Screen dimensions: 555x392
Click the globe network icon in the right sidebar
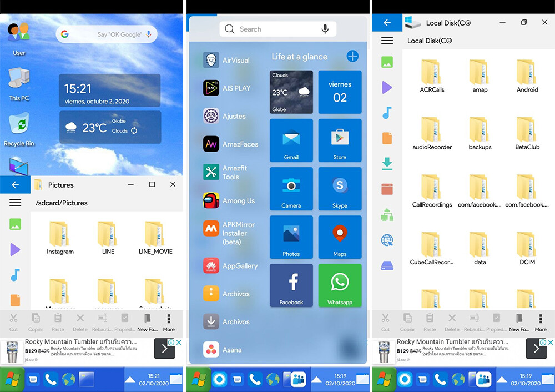coord(387,240)
